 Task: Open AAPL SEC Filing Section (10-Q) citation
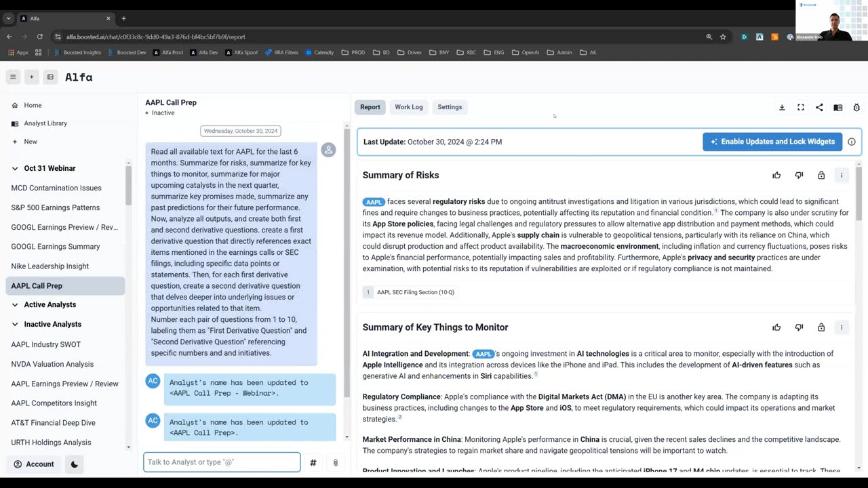[x=410, y=292]
